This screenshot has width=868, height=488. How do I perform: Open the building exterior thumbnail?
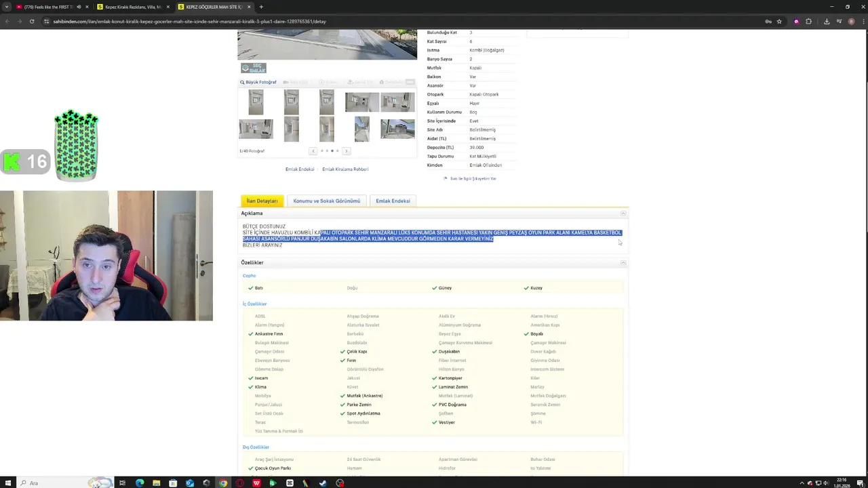[397, 129]
